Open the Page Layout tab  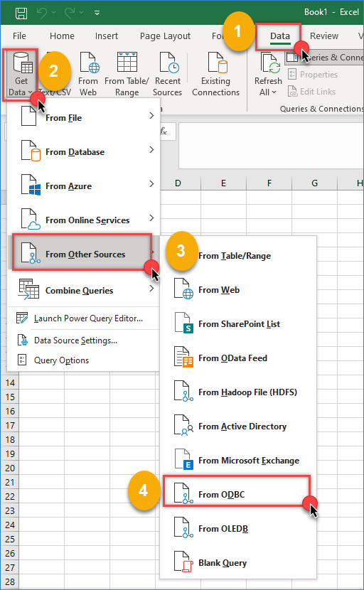tap(165, 36)
